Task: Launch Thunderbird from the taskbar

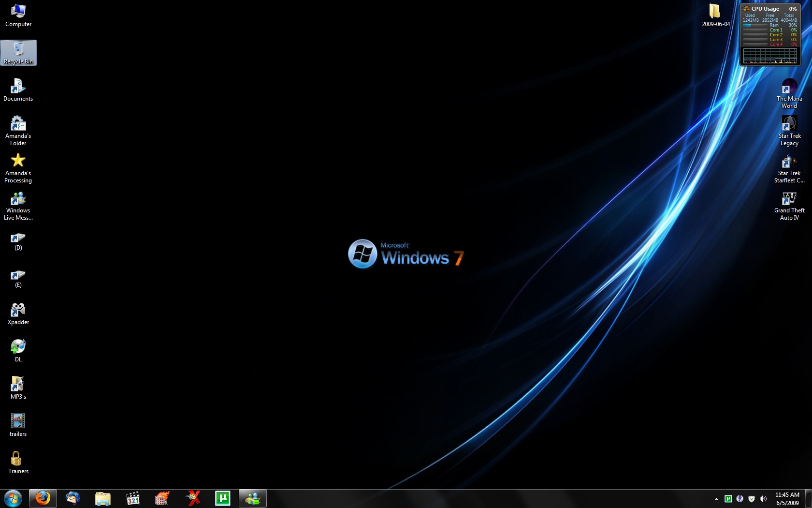Action: click(x=73, y=498)
